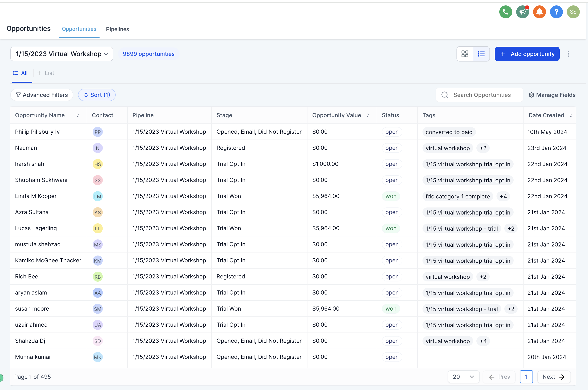Toggle sort on Opportunity Value column
The width and height of the screenshot is (588, 390).
click(x=368, y=115)
